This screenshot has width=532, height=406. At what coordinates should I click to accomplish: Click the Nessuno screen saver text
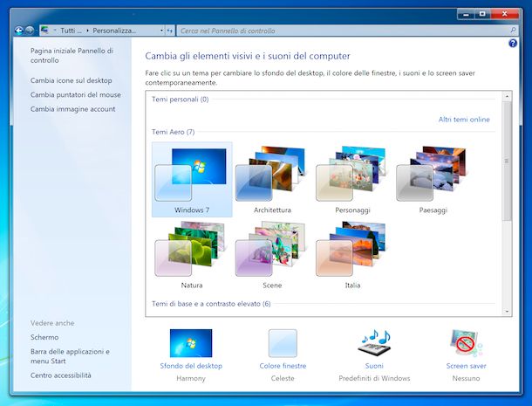click(x=467, y=378)
